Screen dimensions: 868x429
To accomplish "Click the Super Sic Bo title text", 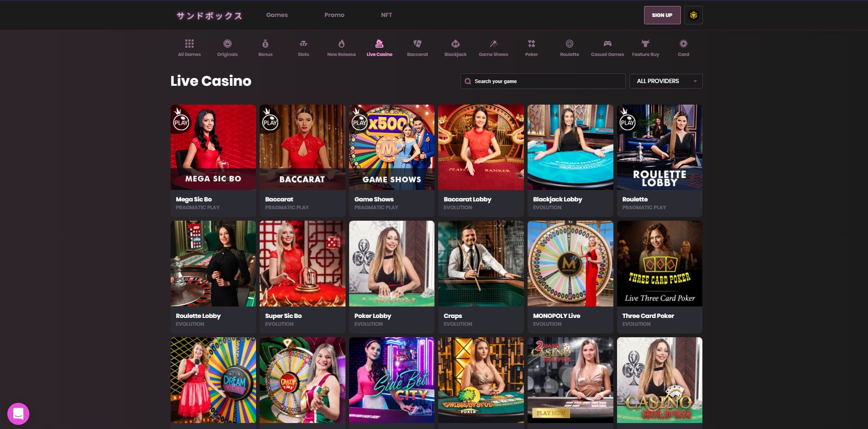I will click(283, 316).
